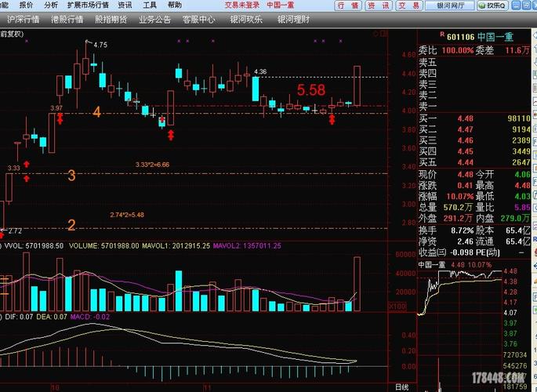
Task: Click the 行情 button at top right
Action: click(x=347, y=5)
